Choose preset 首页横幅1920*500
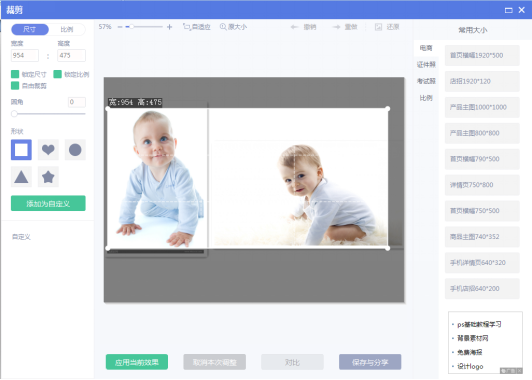This screenshot has height=380, width=532. pyautogui.click(x=482, y=55)
